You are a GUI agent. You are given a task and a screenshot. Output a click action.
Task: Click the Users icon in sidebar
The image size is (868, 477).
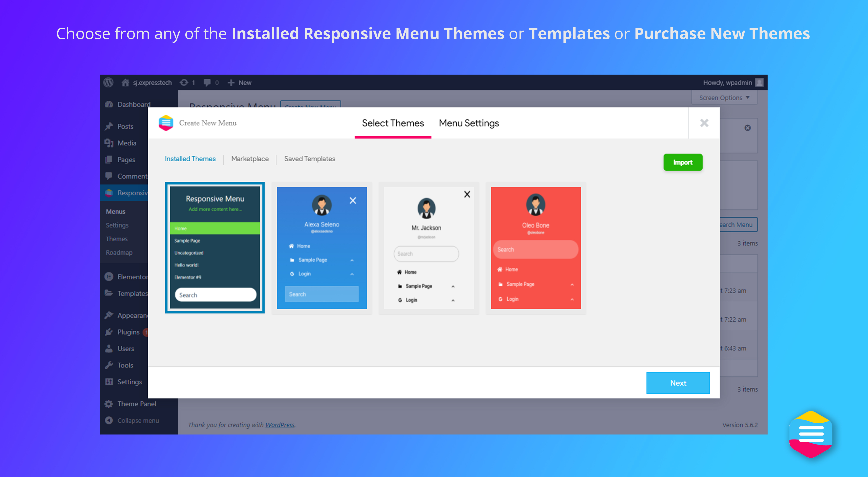109,349
